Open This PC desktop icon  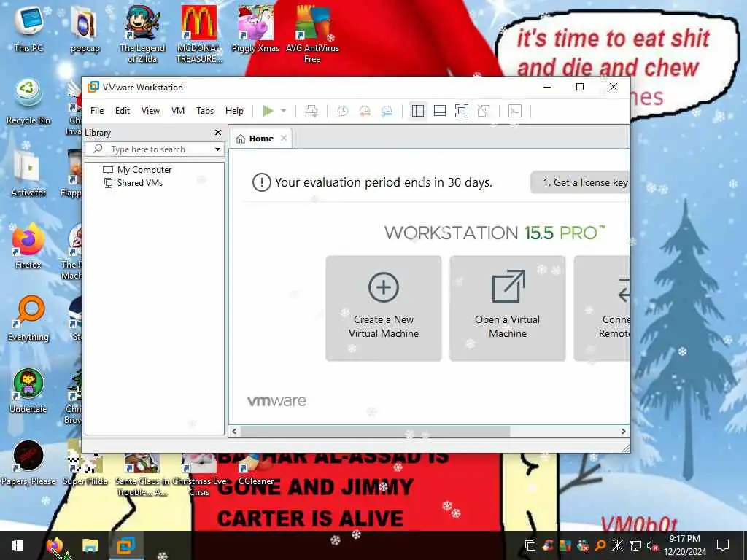28,28
